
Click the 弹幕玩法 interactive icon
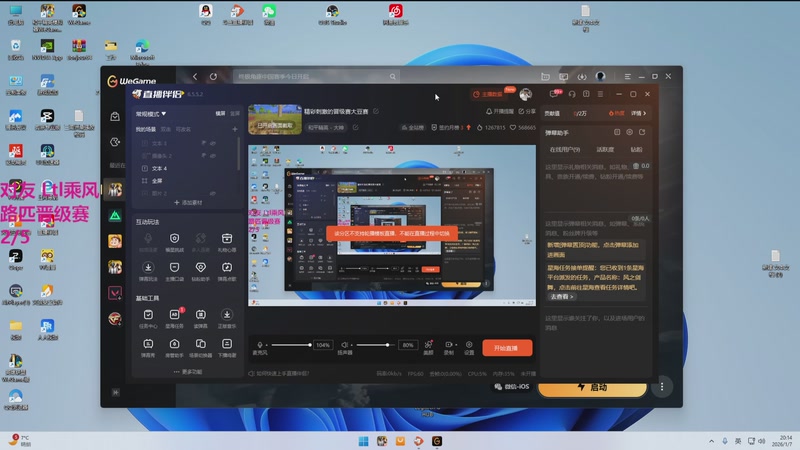click(148, 267)
